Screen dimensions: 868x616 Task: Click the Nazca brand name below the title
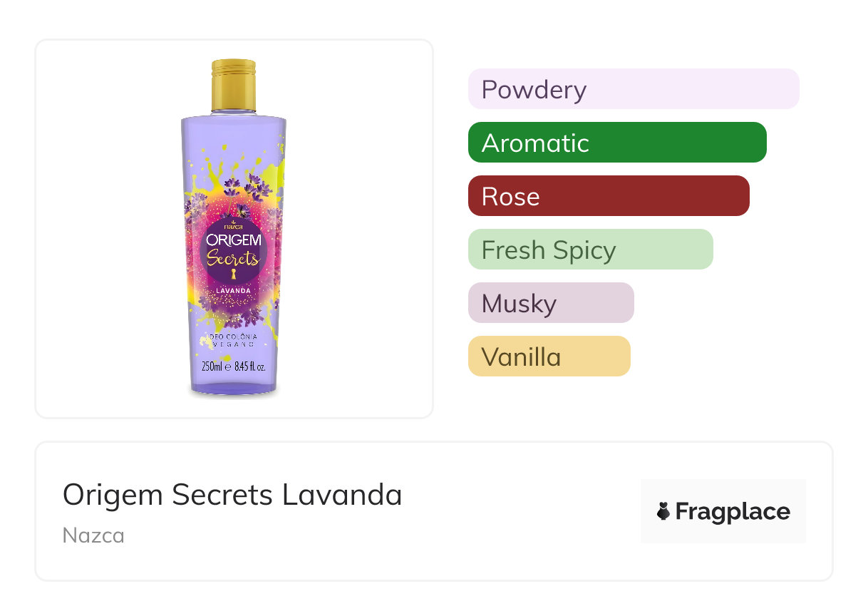(93, 535)
